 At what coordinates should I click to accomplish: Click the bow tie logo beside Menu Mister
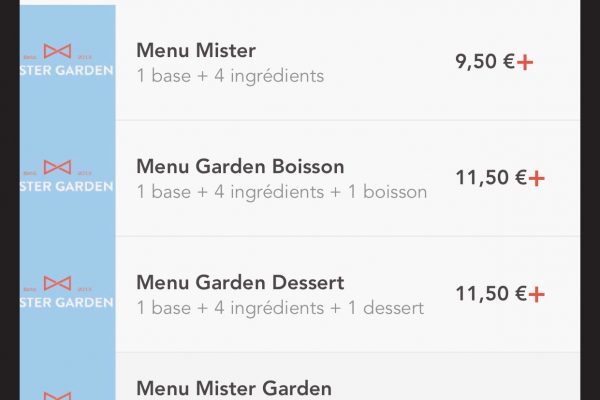57,51
